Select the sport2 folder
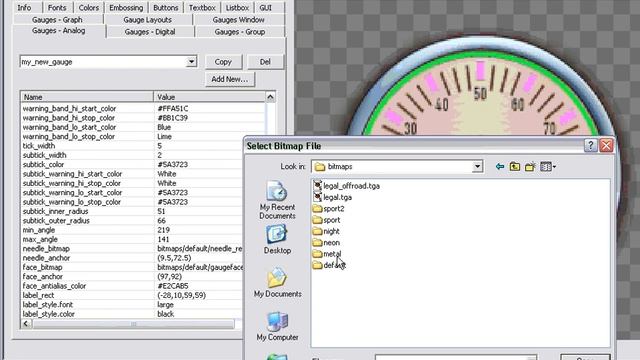640x360 pixels. (x=329, y=209)
